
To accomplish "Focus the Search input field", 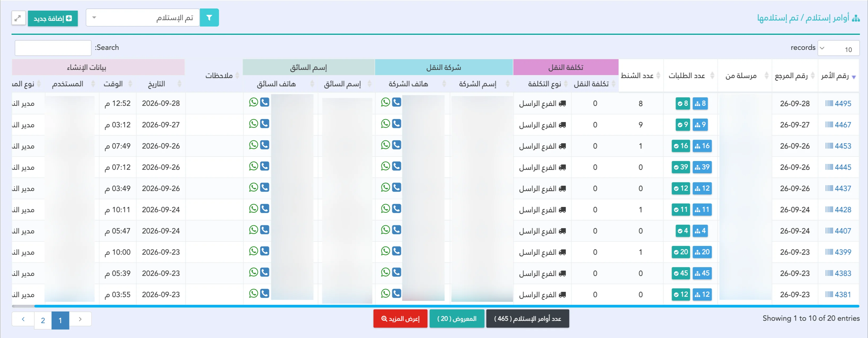I will point(53,48).
